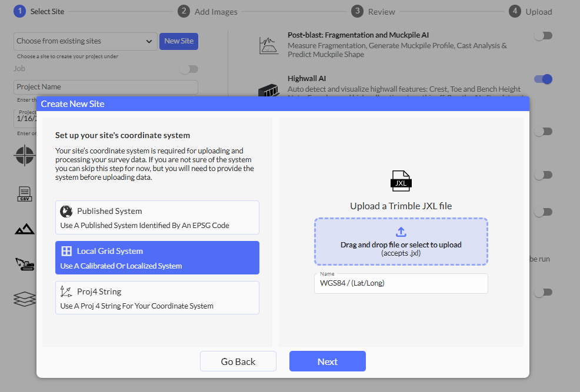Click the grid icon for Local Grid System
This screenshot has height=392, width=580.
(66, 252)
